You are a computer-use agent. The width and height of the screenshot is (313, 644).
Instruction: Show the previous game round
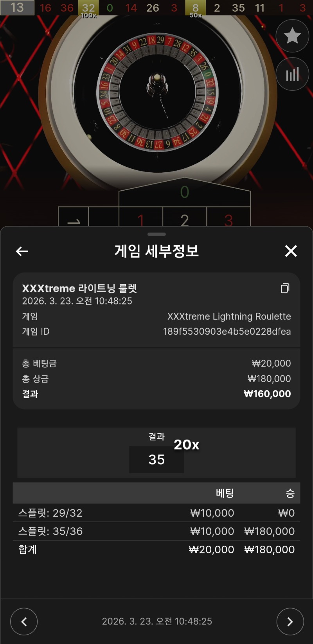tap(24, 621)
